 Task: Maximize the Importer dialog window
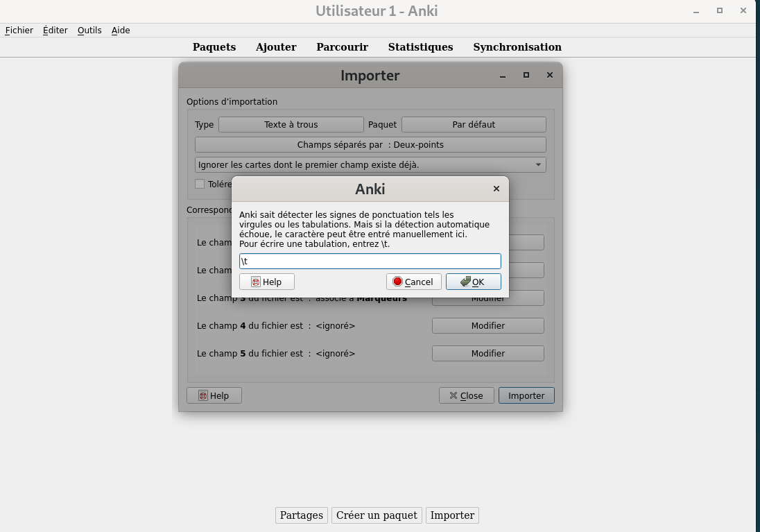click(x=526, y=75)
